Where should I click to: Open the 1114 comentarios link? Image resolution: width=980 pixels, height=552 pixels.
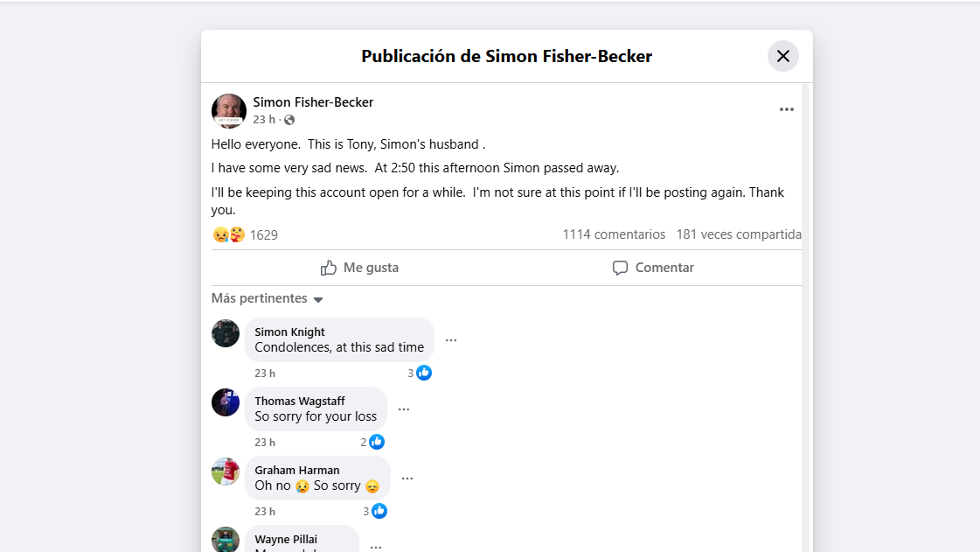614,234
